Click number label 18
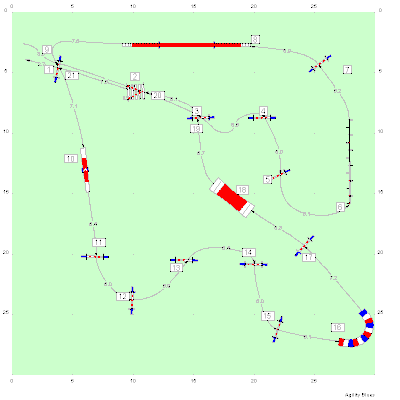The height and width of the screenshot is (400, 400). click(x=242, y=190)
